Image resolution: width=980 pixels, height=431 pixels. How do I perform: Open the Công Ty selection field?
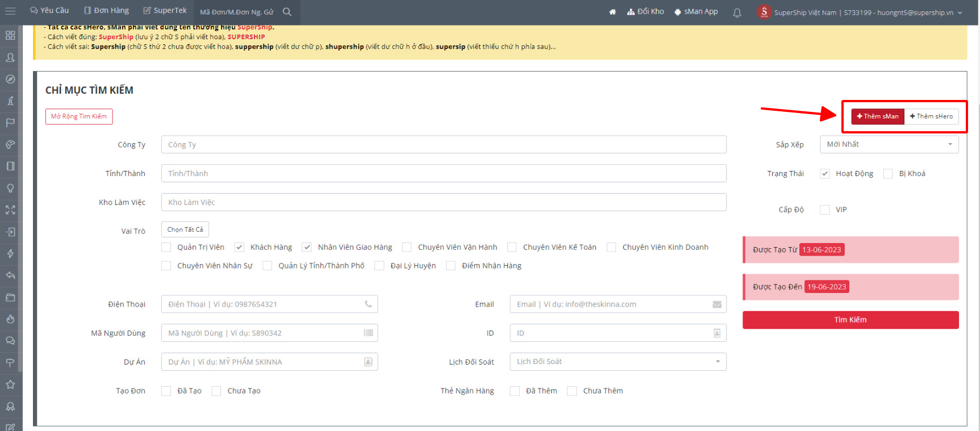pos(444,144)
